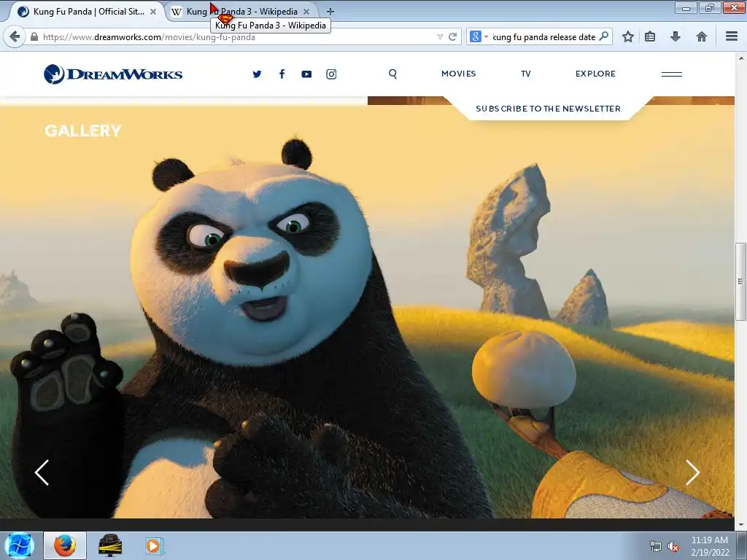Click Subscribe to the Newsletter
The width and height of the screenshot is (747, 560).
coord(549,109)
